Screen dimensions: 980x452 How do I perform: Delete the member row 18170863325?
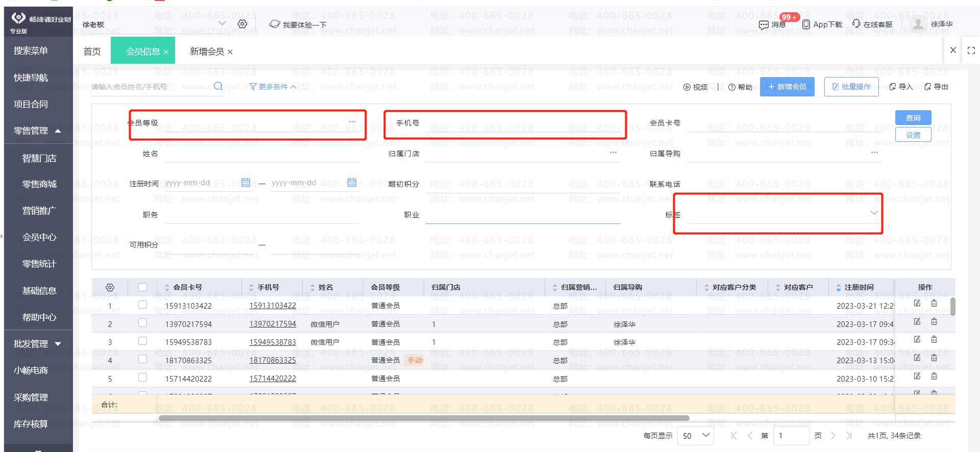pyautogui.click(x=934, y=358)
